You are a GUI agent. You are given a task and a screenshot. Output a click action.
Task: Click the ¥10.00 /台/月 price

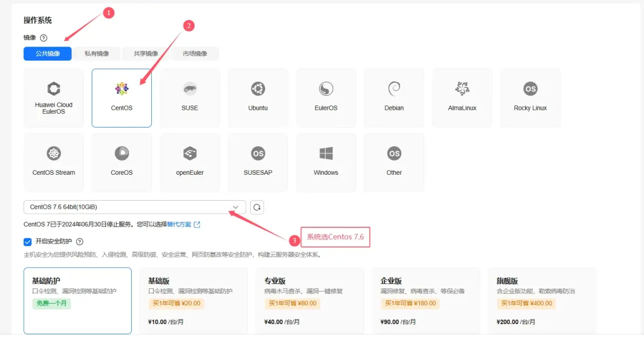click(166, 322)
